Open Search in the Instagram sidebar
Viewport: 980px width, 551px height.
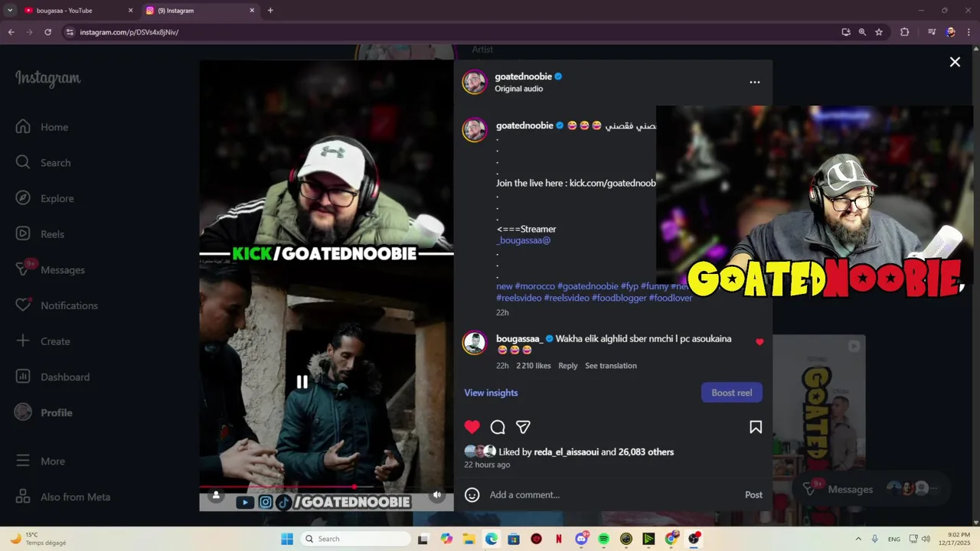point(44,163)
